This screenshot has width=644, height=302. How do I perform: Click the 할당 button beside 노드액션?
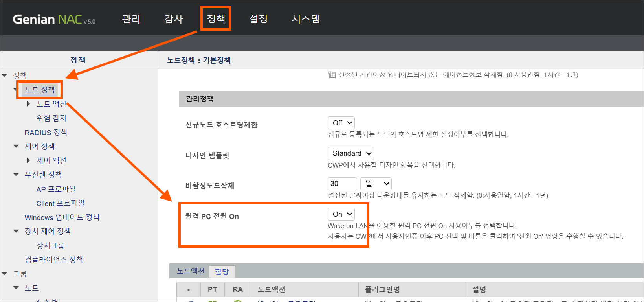click(x=222, y=272)
